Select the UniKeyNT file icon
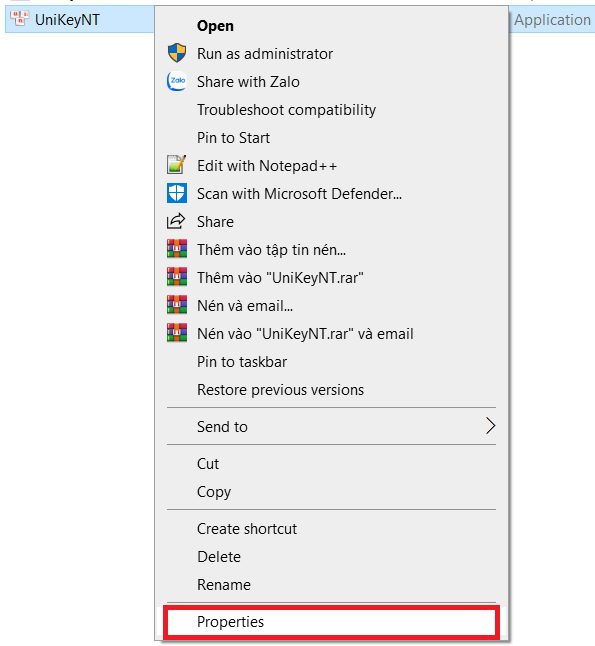The image size is (595, 646). [19, 19]
